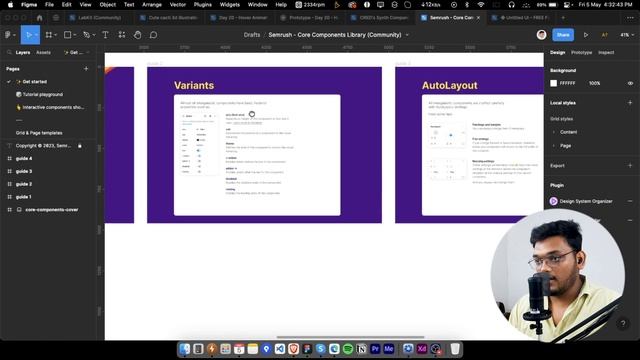The image size is (640, 360).
Task: Select the guide 1 layer
Action: pos(24,197)
